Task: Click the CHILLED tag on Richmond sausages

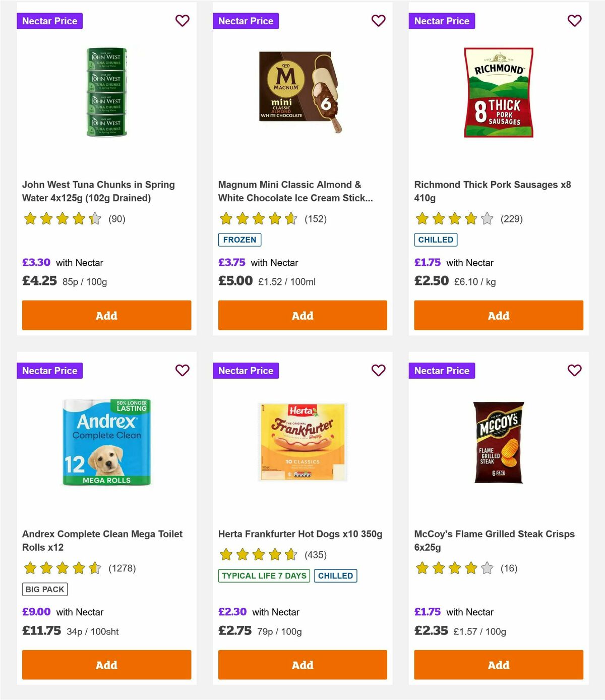Action: (x=436, y=240)
